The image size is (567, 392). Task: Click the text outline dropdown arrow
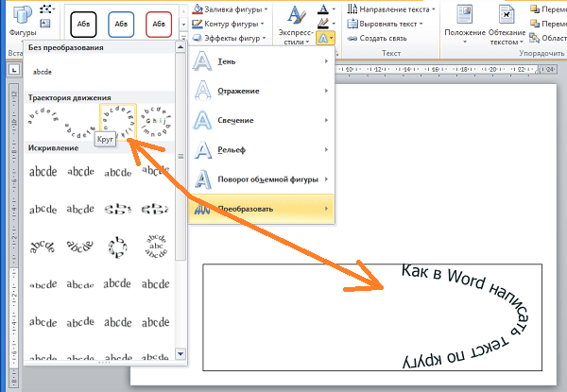click(334, 24)
